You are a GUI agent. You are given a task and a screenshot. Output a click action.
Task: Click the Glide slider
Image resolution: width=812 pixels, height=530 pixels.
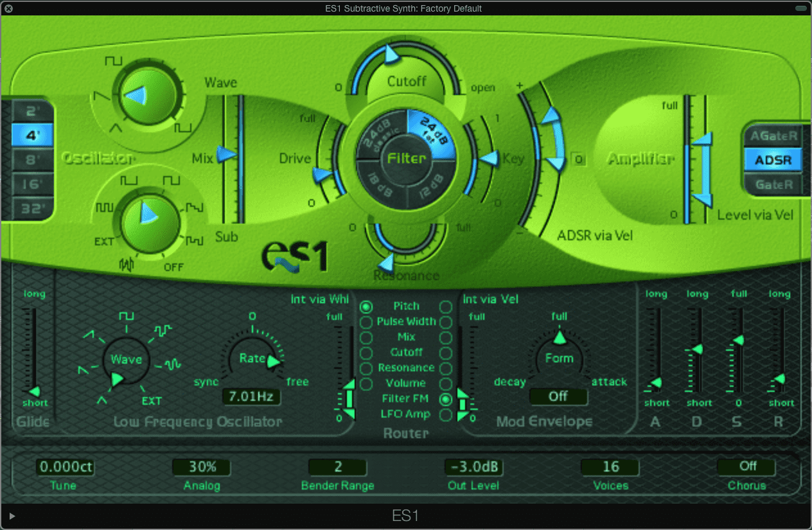click(35, 391)
